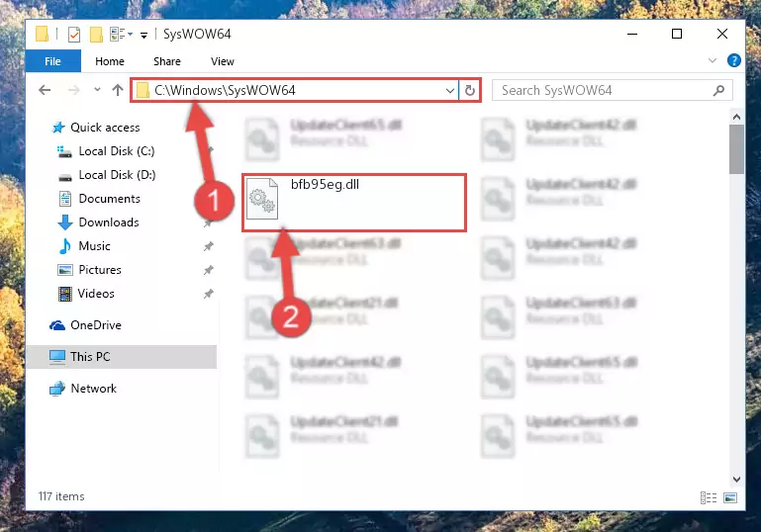This screenshot has height=532, width=761.
Task: Switch to large thumbnails view icon
Action: [730, 497]
